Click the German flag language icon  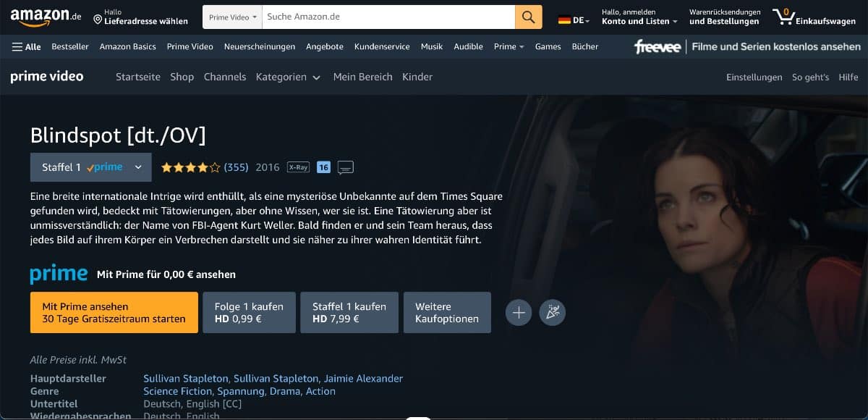pyautogui.click(x=564, y=20)
